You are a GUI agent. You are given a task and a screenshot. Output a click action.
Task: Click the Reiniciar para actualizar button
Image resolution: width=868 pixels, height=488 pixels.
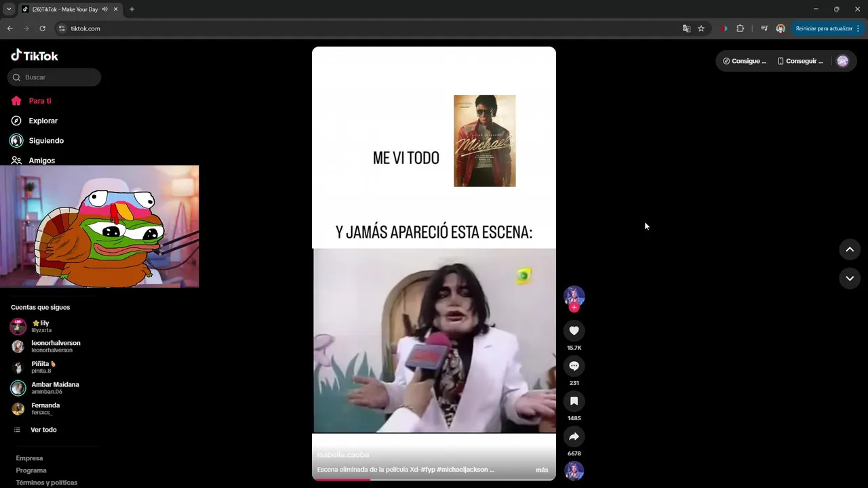tap(823, 28)
